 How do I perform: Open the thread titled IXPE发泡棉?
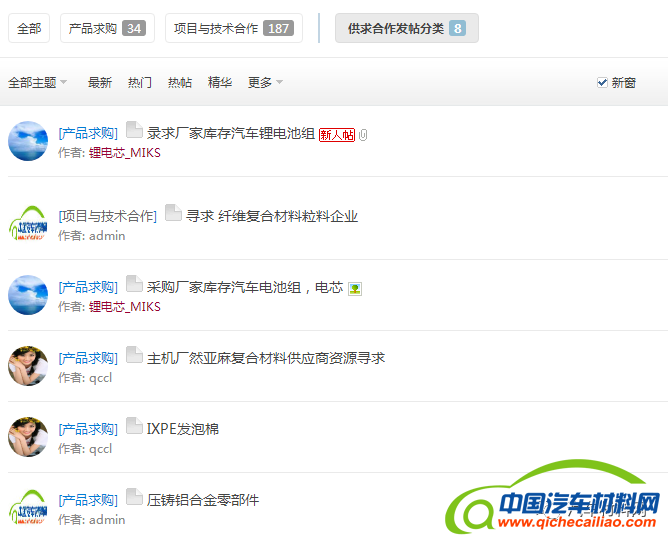(183, 429)
